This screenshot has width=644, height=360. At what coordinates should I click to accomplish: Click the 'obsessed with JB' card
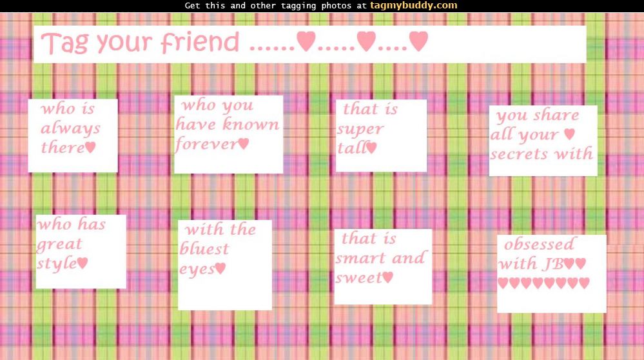[x=552, y=274]
